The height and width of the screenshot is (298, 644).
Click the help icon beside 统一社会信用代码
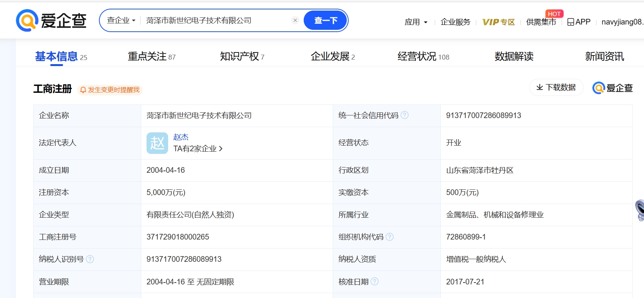[405, 115]
